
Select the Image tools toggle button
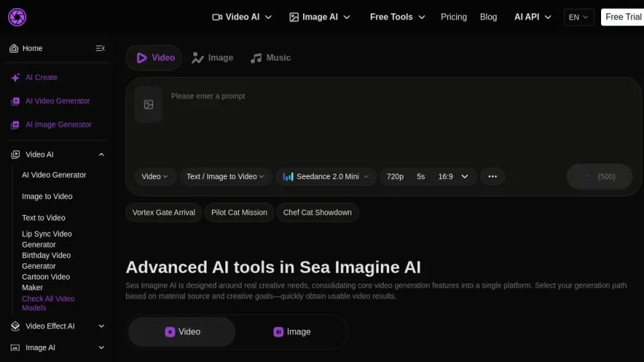(x=292, y=332)
